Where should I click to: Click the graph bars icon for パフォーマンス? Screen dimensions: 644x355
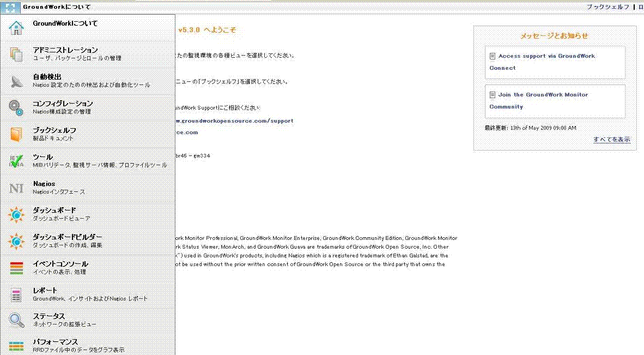[16, 346]
